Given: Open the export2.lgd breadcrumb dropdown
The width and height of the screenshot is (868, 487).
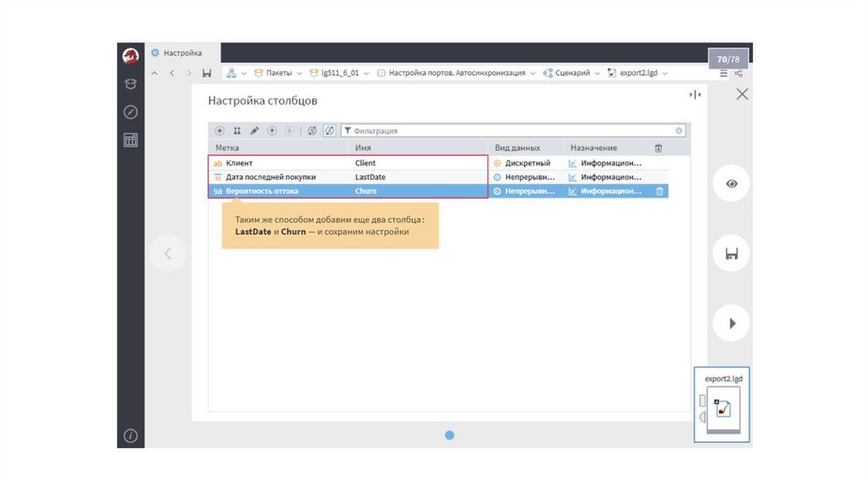Looking at the screenshot, I should coord(665,74).
